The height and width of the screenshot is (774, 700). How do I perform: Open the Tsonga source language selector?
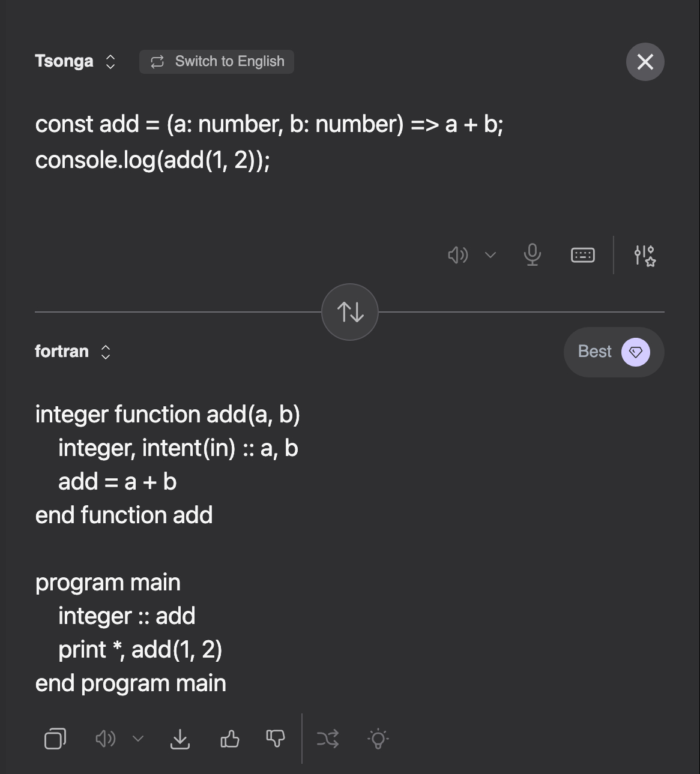point(75,62)
